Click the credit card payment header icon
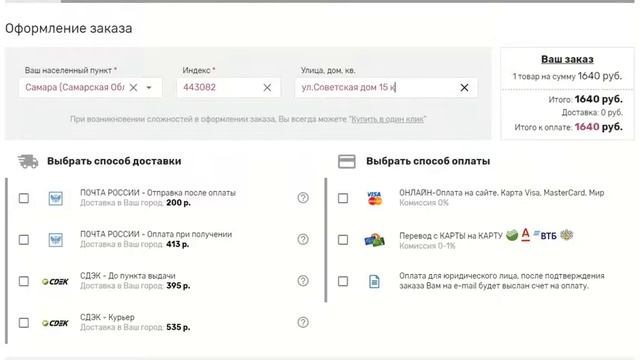The image size is (640, 360). pos(347,161)
